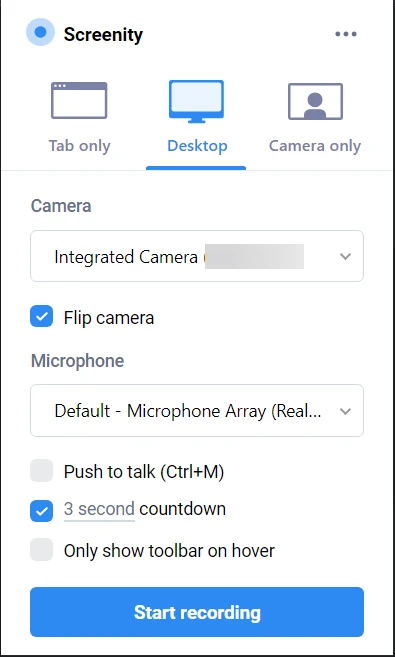Click the Start recording button
395x657 pixels.
pyautogui.click(x=197, y=612)
